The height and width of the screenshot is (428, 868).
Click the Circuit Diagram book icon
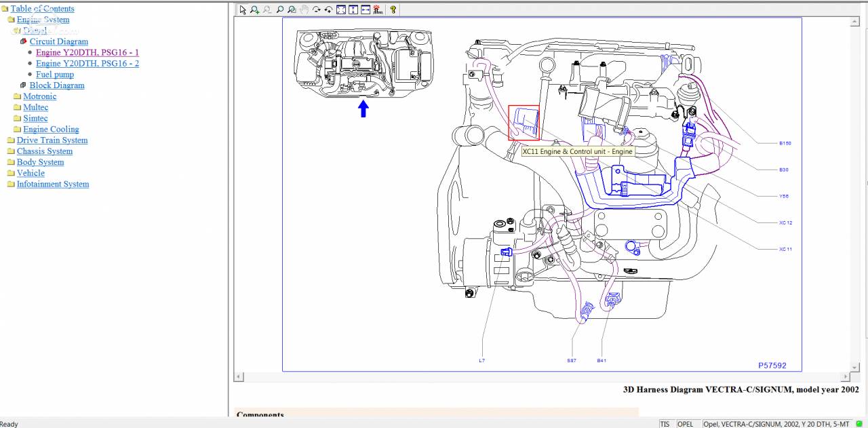[24, 41]
